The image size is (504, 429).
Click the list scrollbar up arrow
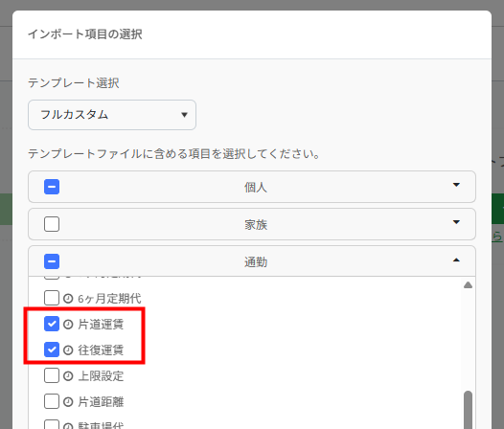(468, 285)
